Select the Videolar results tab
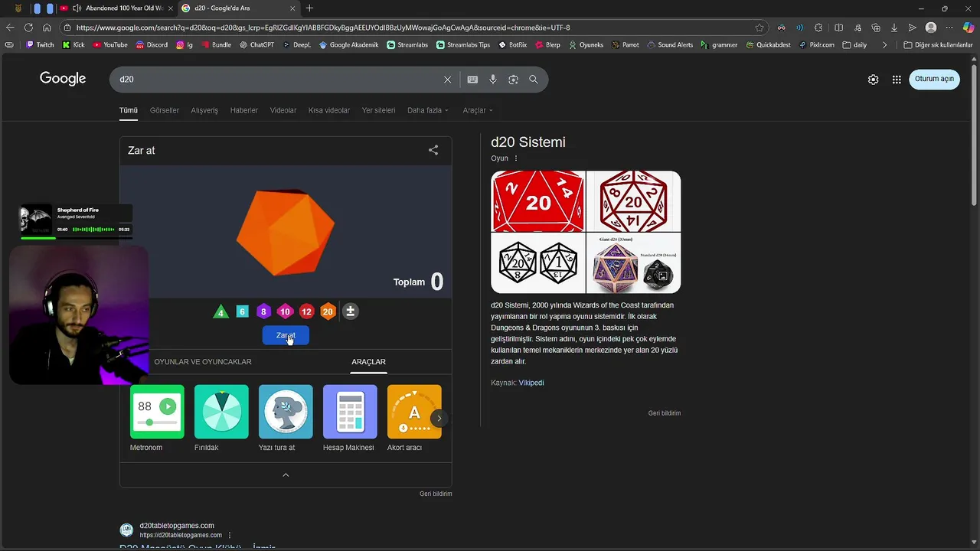The height and width of the screenshot is (551, 980). tap(283, 110)
